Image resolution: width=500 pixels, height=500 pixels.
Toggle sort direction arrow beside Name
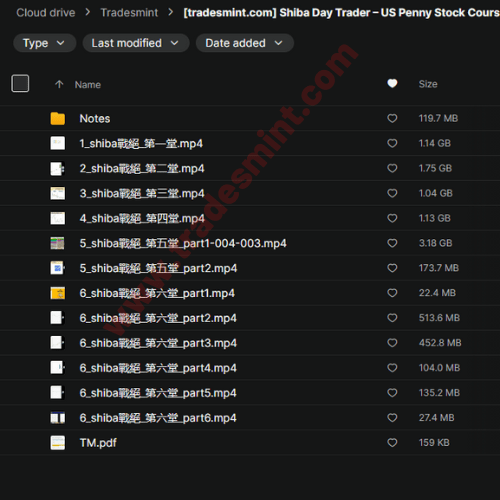(x=59, y=84)
